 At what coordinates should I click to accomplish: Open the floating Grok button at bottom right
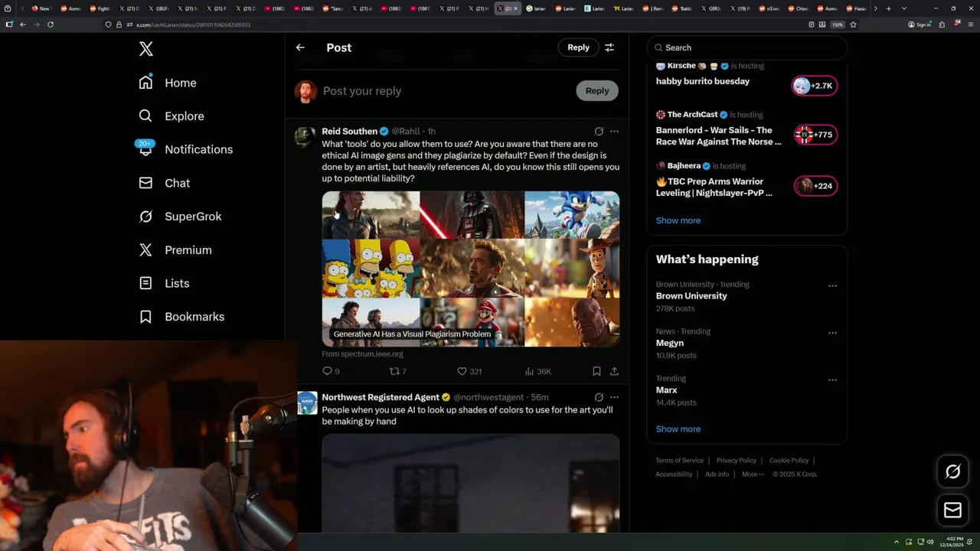pos(952,471)
